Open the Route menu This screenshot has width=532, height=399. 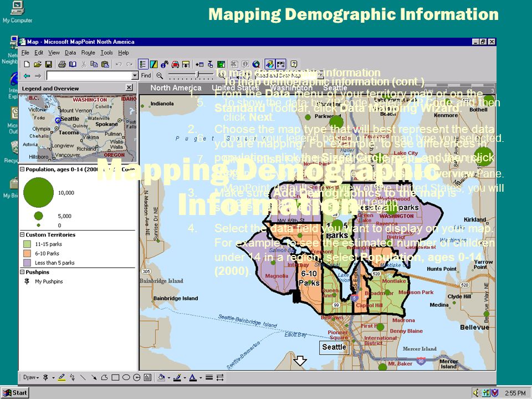pyautogui.click(x=88, y=53)
